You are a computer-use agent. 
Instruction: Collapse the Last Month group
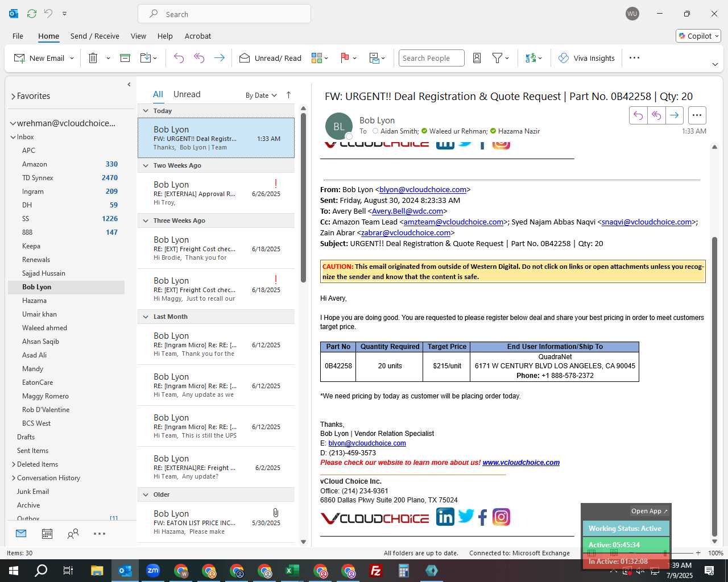pos(146,317)
